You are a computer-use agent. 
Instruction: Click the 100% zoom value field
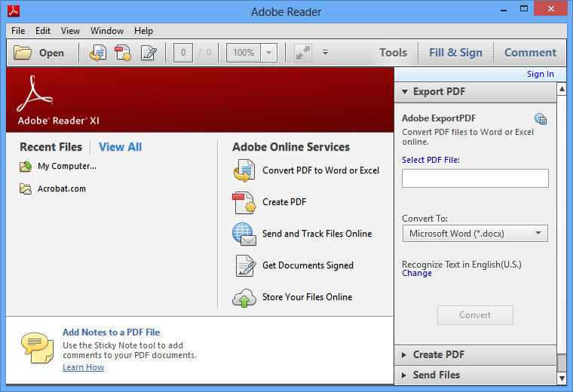pos(244,53)
